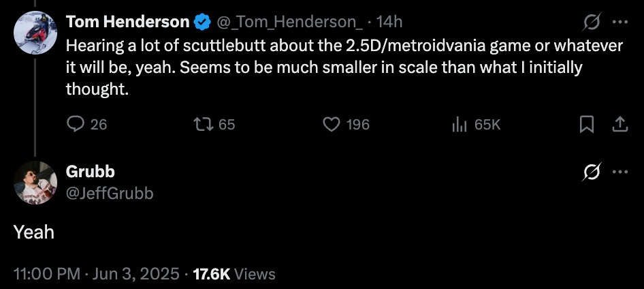Go to the @JeffGrubb handle
The image size is (644, 289).
click(109, 194)
